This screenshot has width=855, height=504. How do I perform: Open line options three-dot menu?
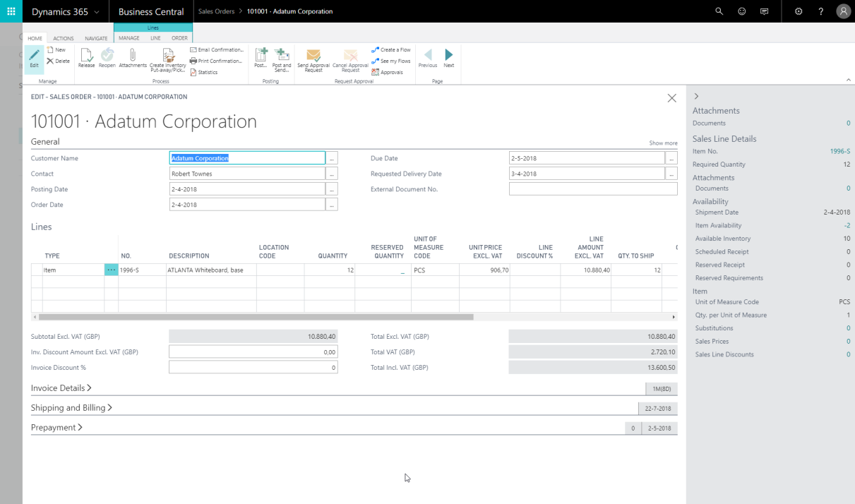coord(111,270)
